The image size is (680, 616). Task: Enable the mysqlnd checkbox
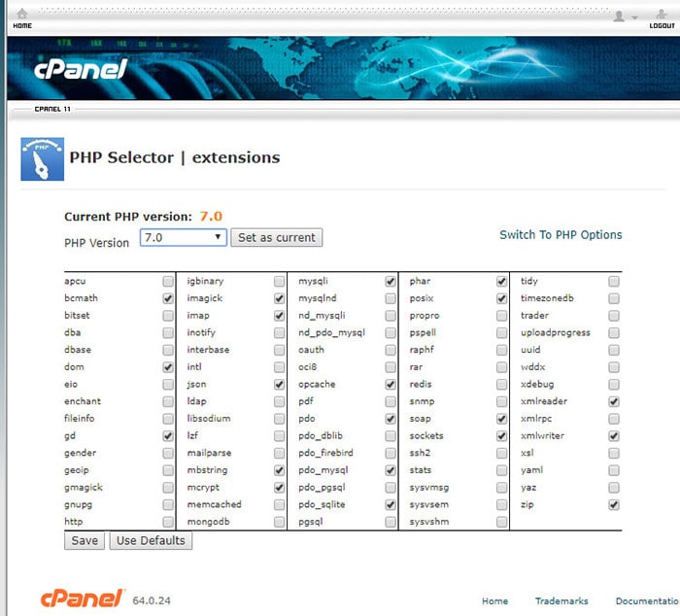(x=391, y=298)
